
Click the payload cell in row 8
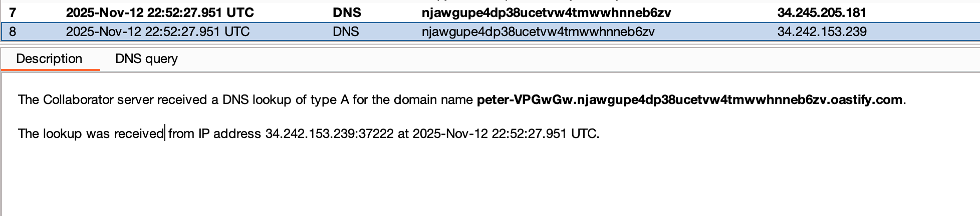[538, 32]
